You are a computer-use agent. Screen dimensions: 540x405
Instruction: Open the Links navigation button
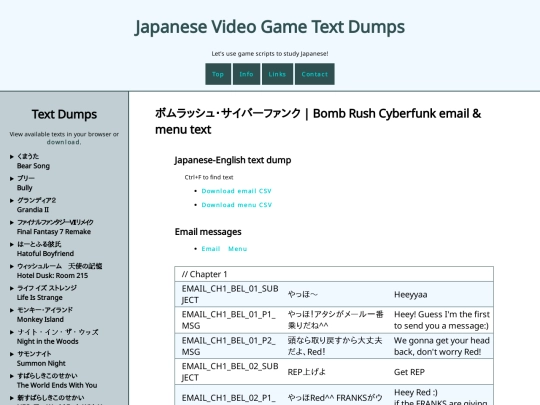[x=277, y=74]
